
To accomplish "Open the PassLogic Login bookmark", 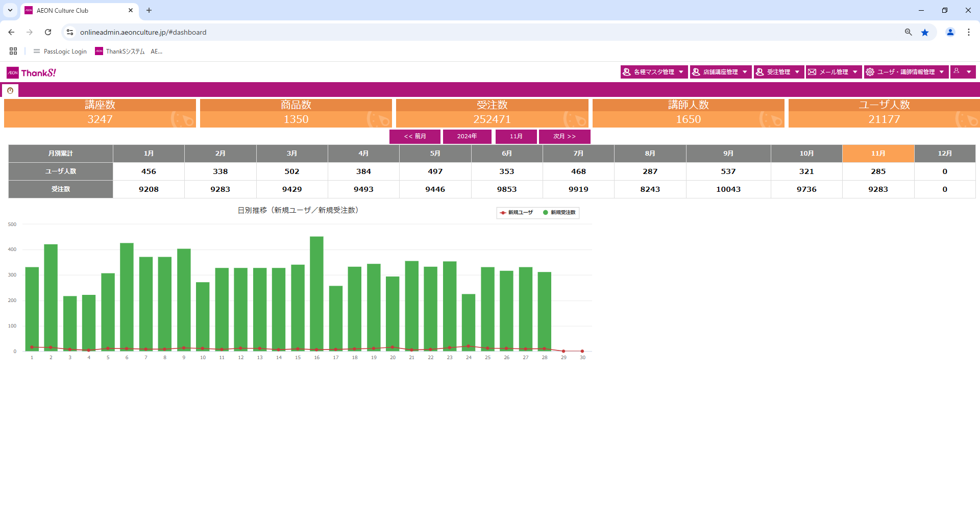I will tap(60, 52).
